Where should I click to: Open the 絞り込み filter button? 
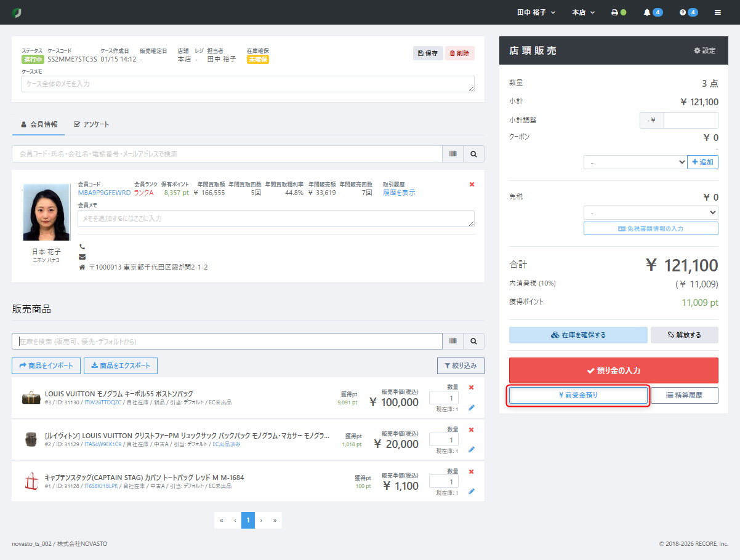pyautogui.click(x=460, y=366)
